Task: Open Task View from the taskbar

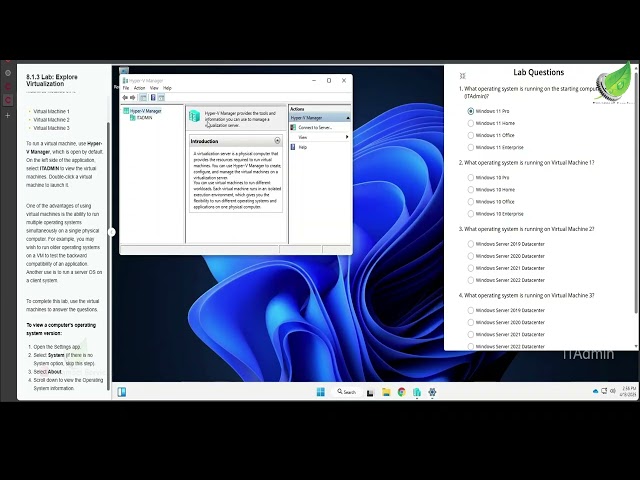Action: (370, 392)
